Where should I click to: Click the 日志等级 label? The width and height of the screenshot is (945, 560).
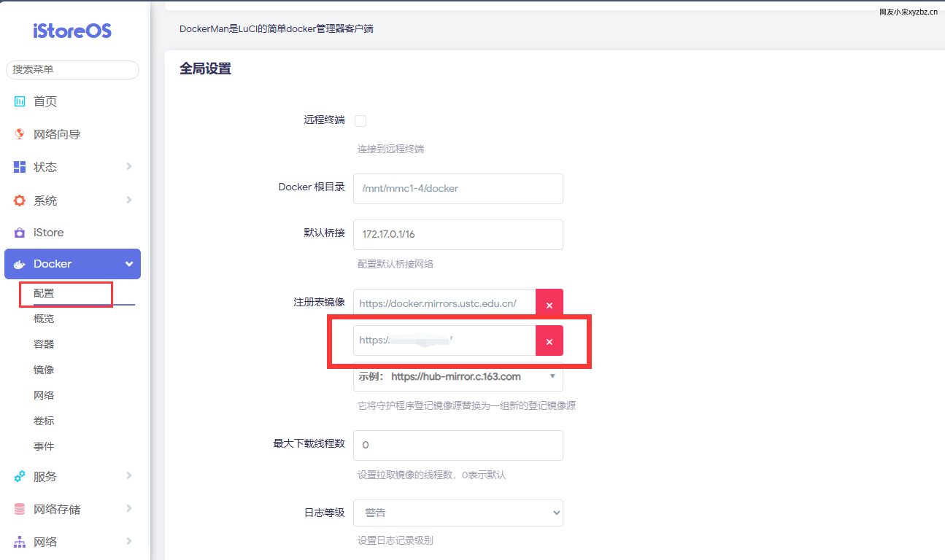pyautogui.click(x=324, y=513)
